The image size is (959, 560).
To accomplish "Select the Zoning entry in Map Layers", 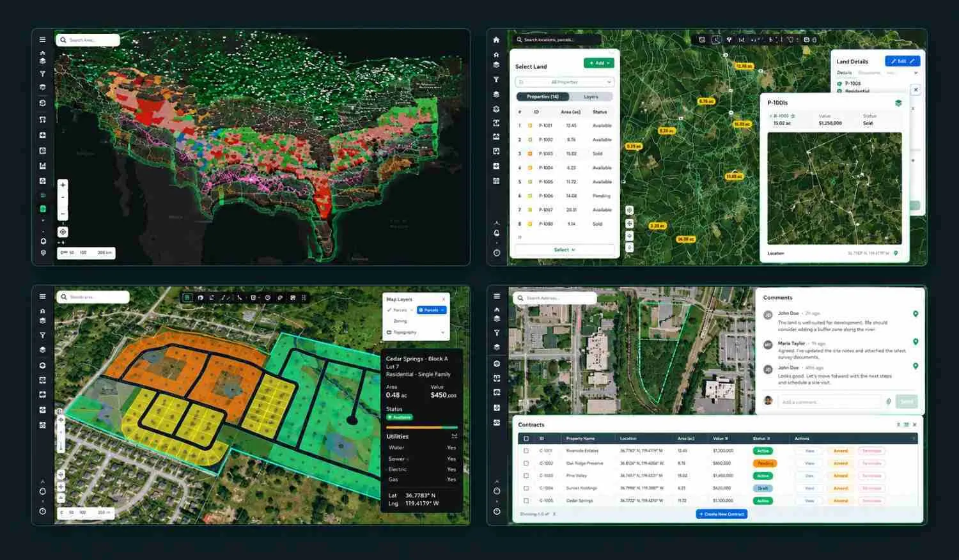I will tap(400, 321).
